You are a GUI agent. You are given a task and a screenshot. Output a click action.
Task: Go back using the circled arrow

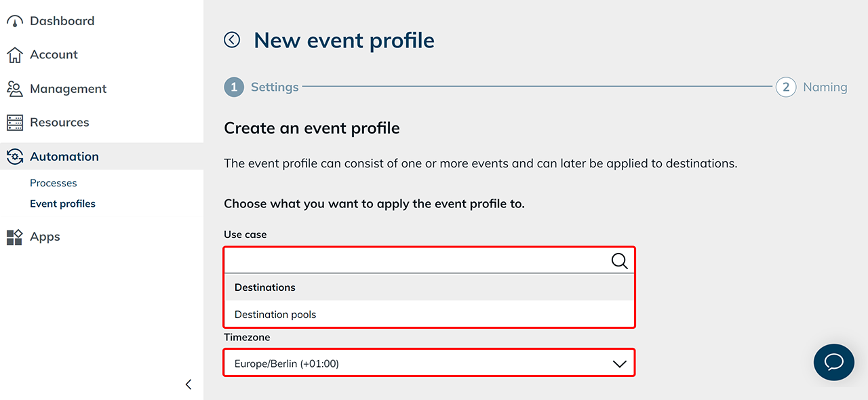(232, 40)
